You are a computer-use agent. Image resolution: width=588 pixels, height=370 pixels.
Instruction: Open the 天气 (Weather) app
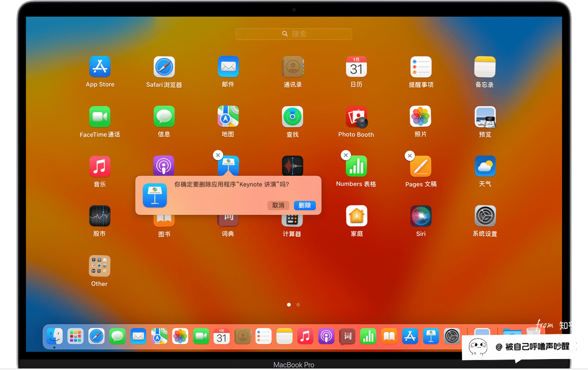click(x=485, y=166)
